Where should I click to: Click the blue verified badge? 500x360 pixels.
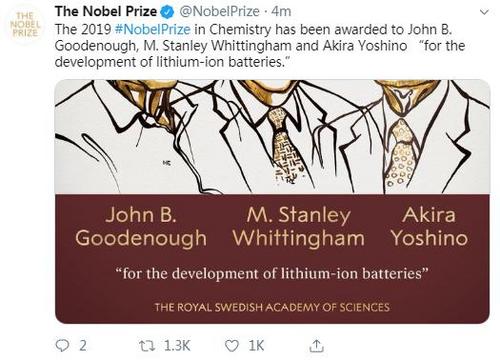click(x=168, y=12)
